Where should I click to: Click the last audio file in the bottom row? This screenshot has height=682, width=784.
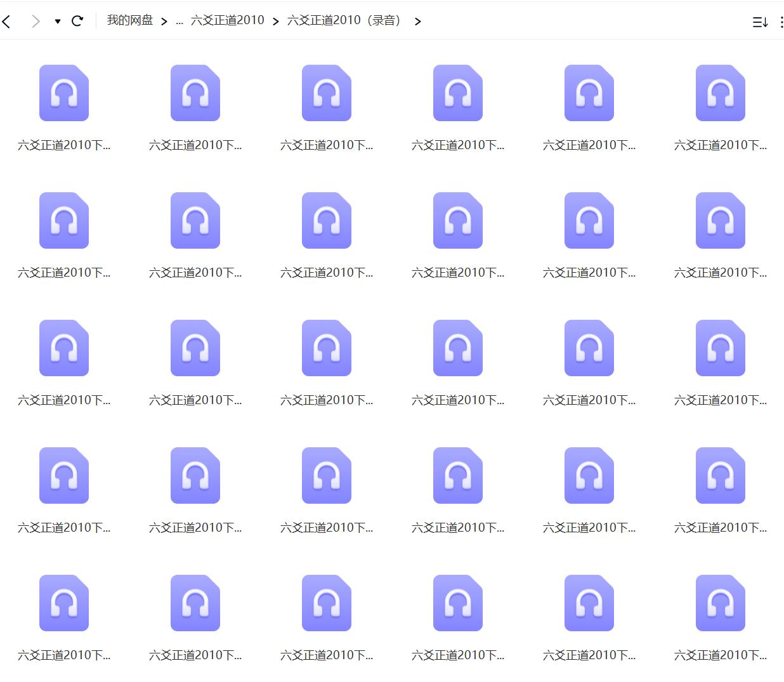pos(720,603)
